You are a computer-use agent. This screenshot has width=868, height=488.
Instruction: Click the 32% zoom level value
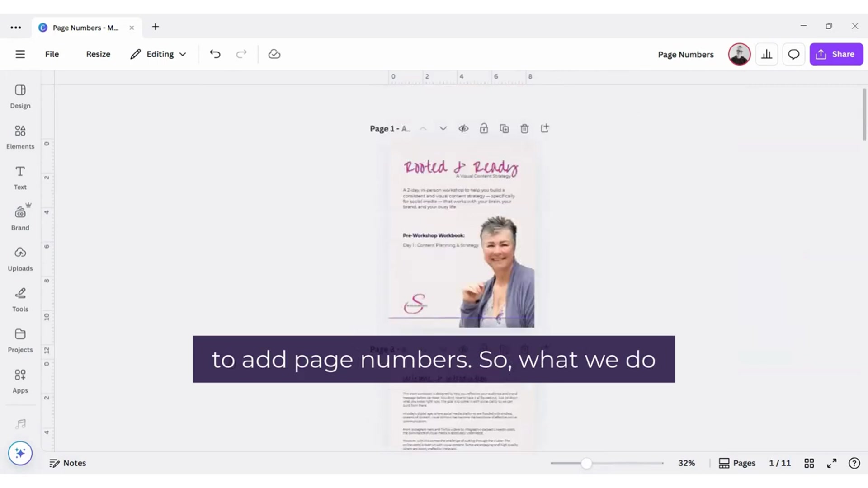point(686,463)
